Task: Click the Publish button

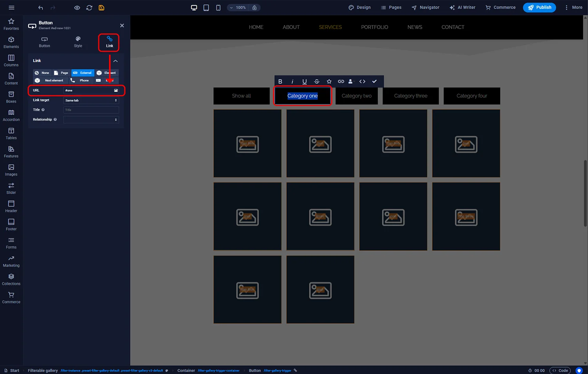Action: (x=539, y=7)
